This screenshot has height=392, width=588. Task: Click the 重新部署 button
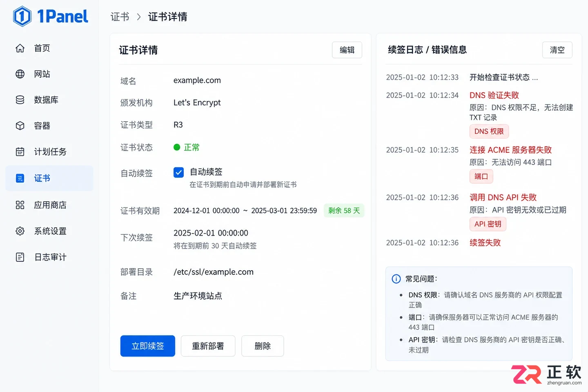point(208,346)
